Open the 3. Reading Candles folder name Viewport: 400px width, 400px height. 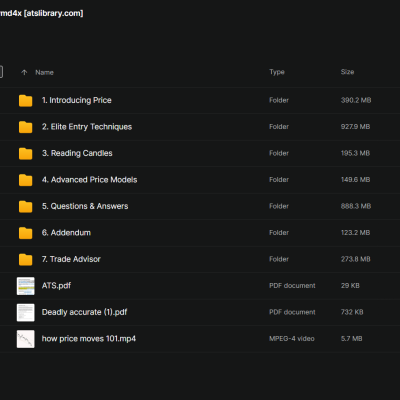click(x=77, y=153)
